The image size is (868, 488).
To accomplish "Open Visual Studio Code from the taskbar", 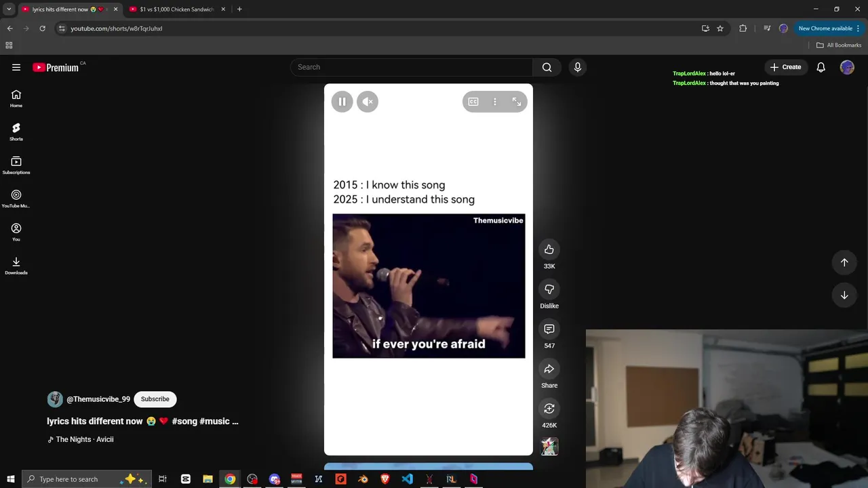I will point(407,479).
